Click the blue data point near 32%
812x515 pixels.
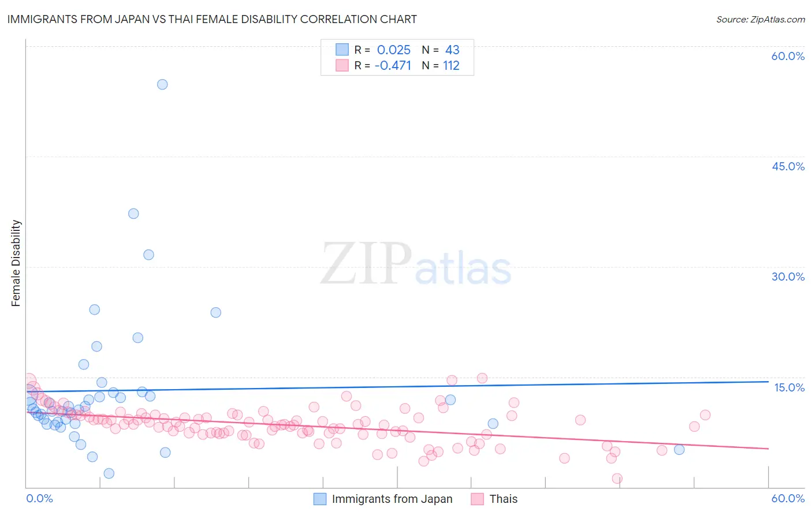[x=148, y=255]
